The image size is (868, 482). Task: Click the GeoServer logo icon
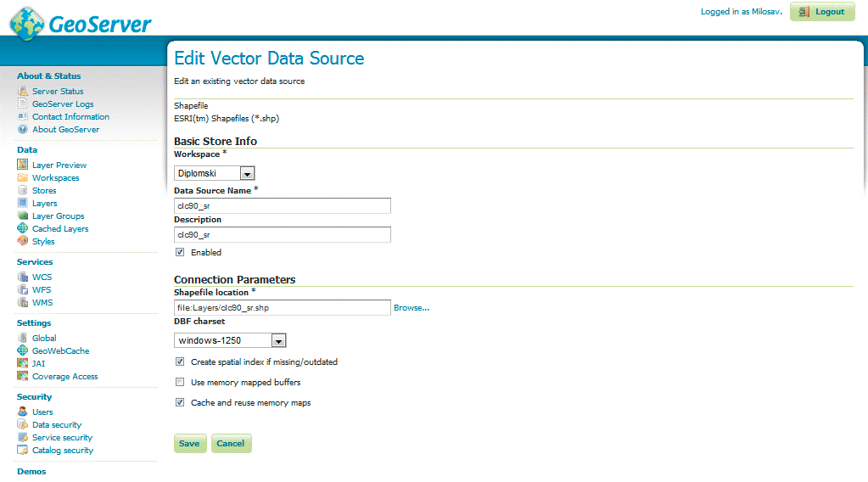point(27,24)
